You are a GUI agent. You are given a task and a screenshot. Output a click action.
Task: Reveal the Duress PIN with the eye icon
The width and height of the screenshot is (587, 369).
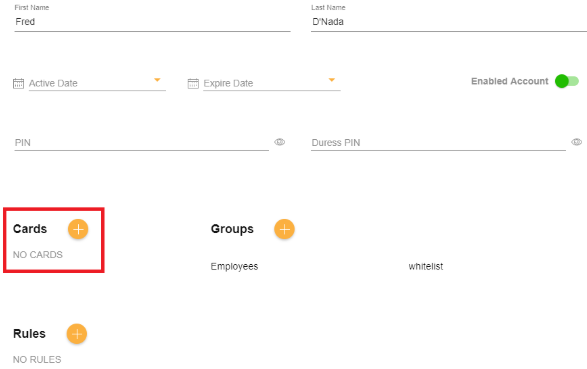coord(577,142)
